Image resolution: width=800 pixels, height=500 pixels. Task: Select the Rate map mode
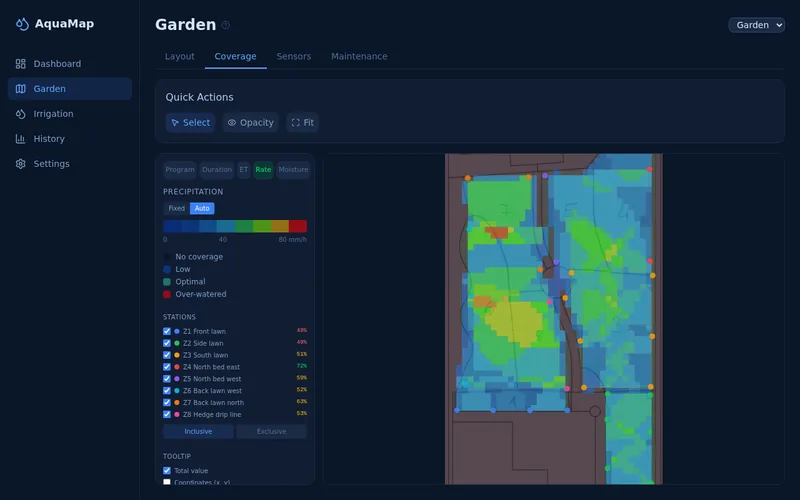(263, 170)
